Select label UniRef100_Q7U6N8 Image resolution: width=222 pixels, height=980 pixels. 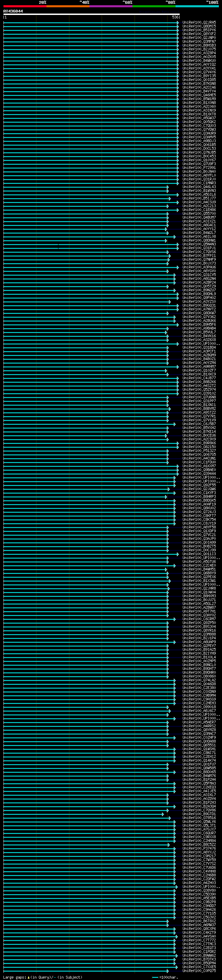[199, 397]
